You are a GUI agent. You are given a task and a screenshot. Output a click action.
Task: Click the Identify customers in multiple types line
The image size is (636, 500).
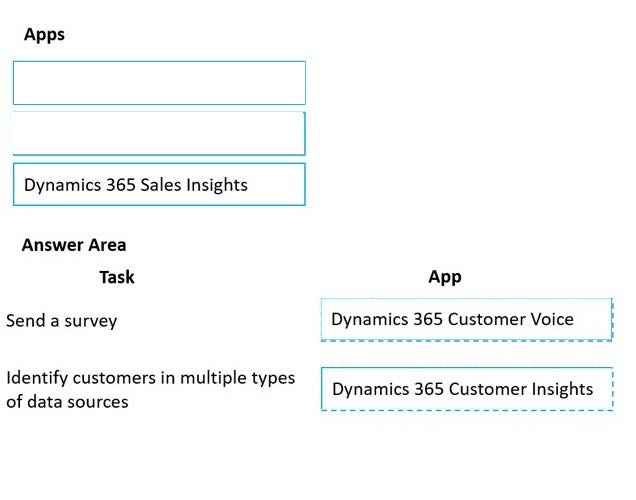tap(150, 378)
